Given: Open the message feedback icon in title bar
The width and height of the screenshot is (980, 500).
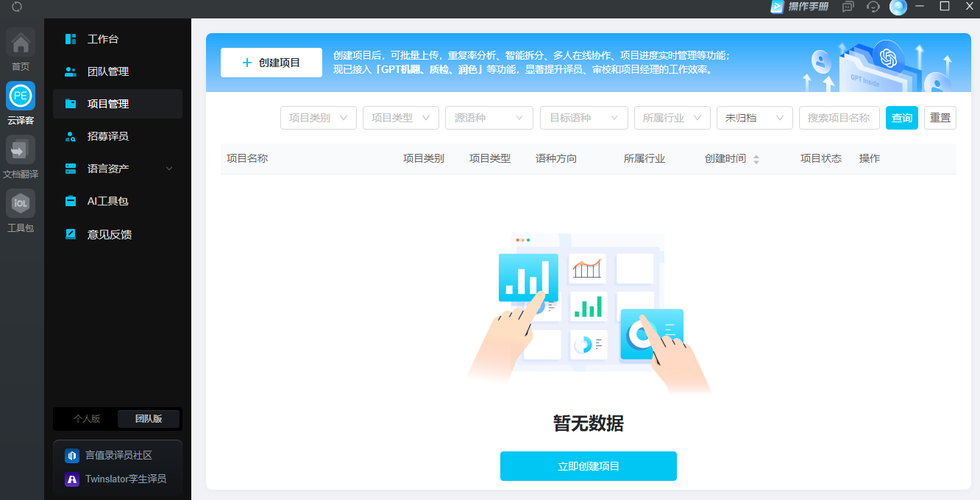Looking at the screenshot, I should [x=848, y=7].
